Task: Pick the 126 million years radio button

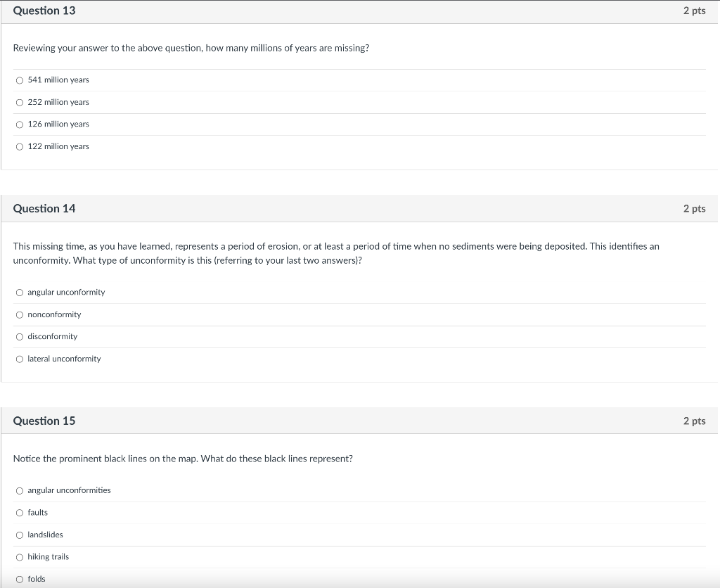Action: [19, 124]
